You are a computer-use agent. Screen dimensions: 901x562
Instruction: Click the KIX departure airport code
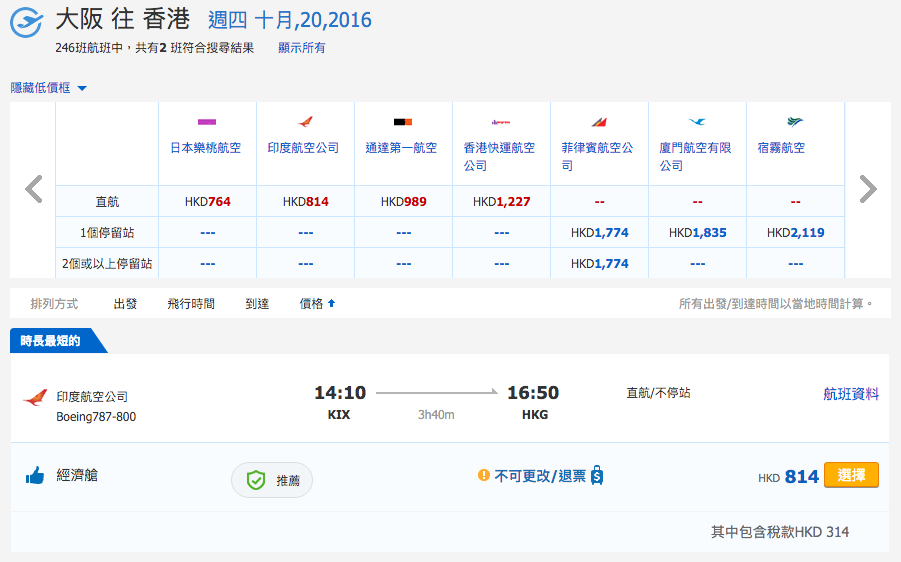click(339, 415)
